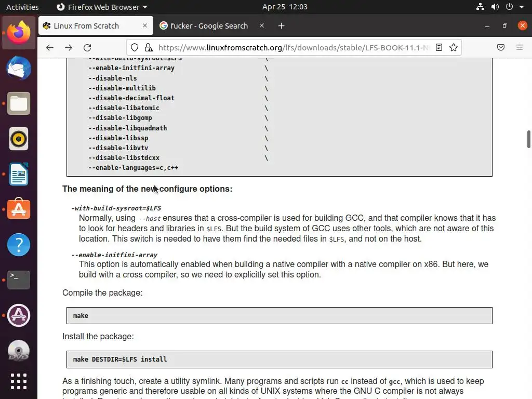Go forward one page
532x399 pixels.
(x=69, y=47)
